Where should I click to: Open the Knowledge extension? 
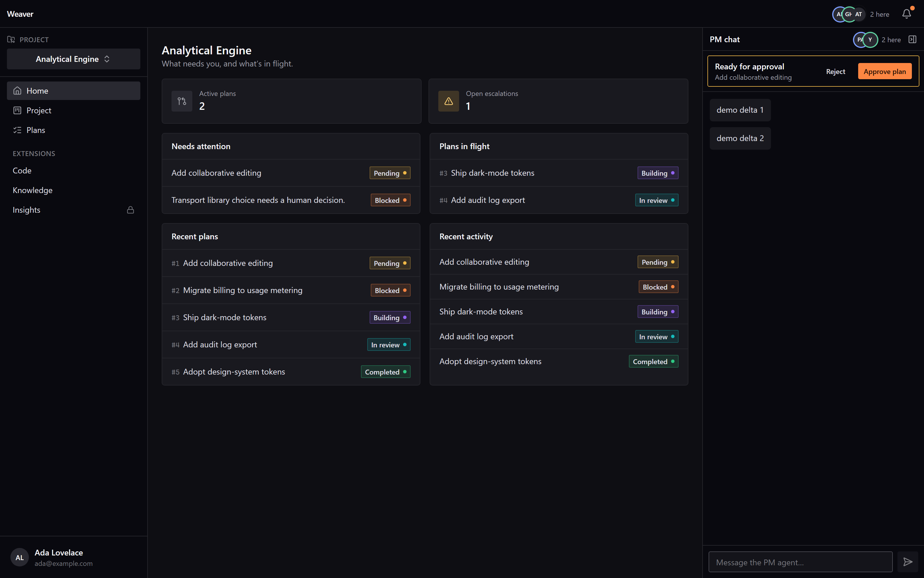pyautogui.click(x=73, y=190)
